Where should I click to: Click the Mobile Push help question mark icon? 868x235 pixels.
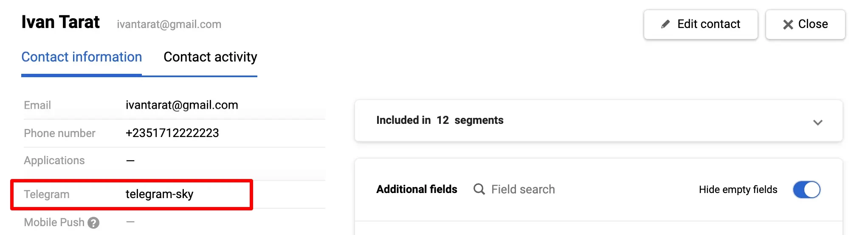click(93, 223)
